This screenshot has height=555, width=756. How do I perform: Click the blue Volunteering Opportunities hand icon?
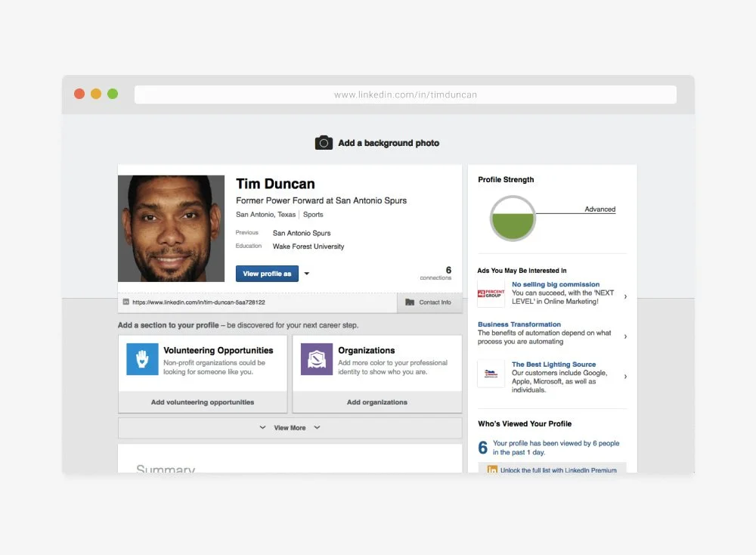142,358
